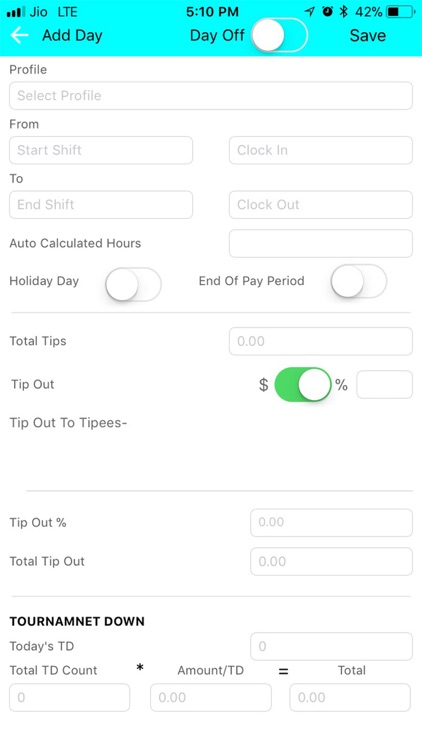Save the day entry

tap(367, 35)
